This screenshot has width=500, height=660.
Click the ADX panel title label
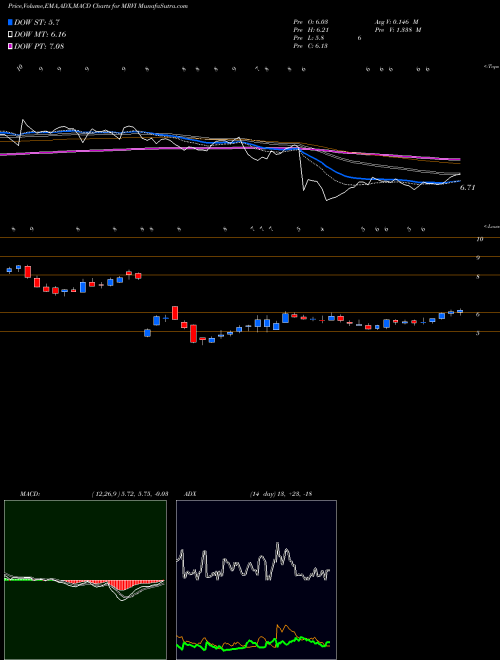pos(190,494)
